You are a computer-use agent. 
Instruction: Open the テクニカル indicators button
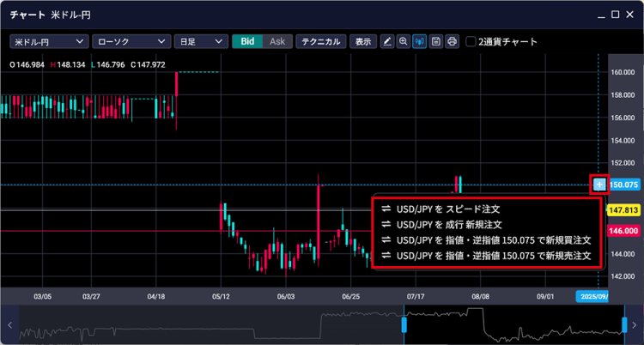click(321, 41)
